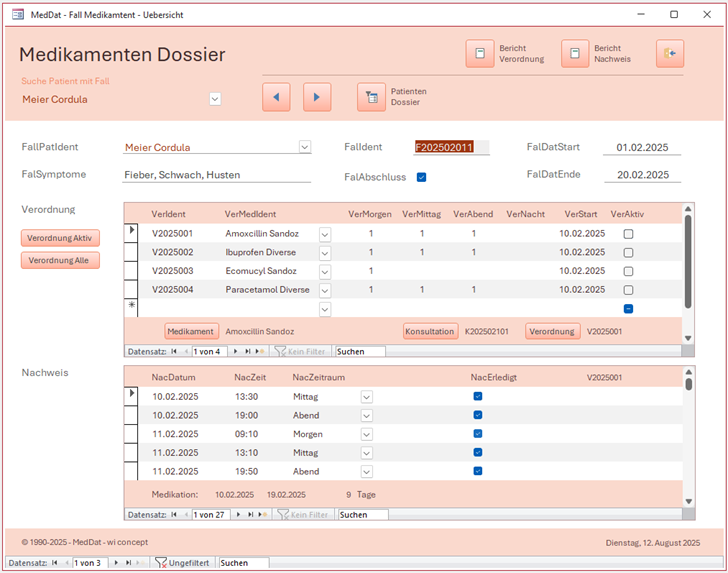Go to next patient with right arrow
Screen dimensions: 728x573
pos(317,97)
